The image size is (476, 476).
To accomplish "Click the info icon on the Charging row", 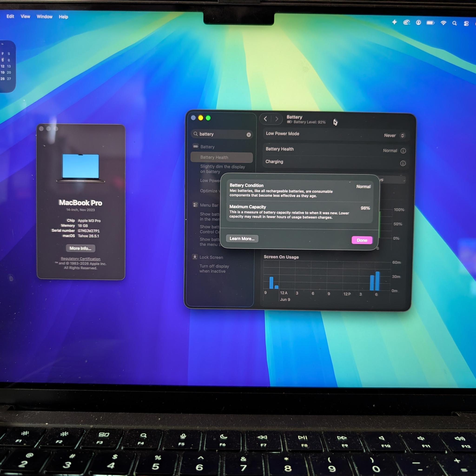I will [x=403, y=163].
